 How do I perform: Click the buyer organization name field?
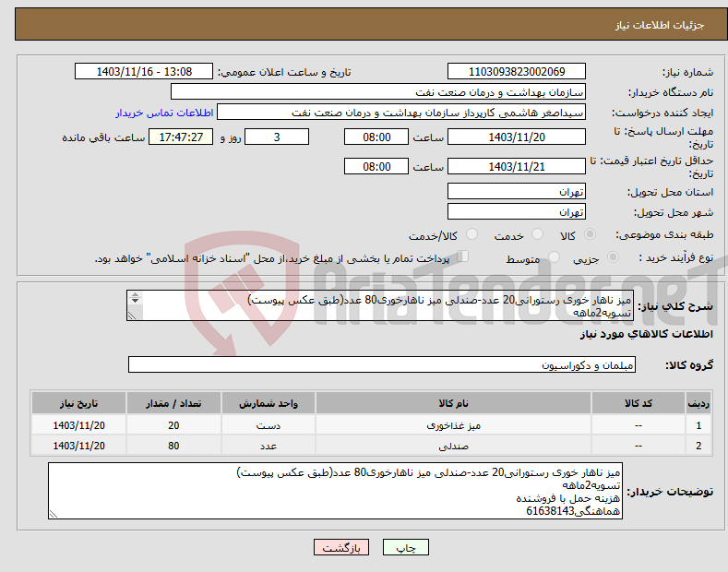coord(378,92)
